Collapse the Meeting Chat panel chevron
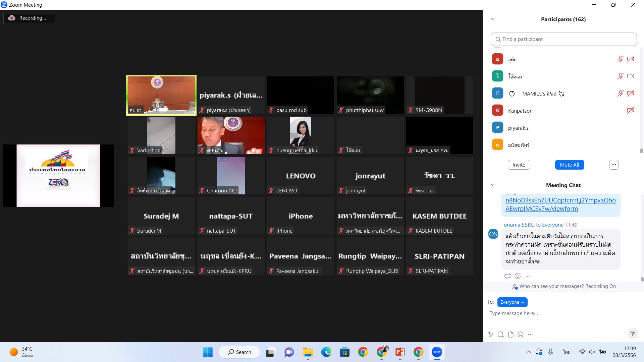 (x=493, y=185)
